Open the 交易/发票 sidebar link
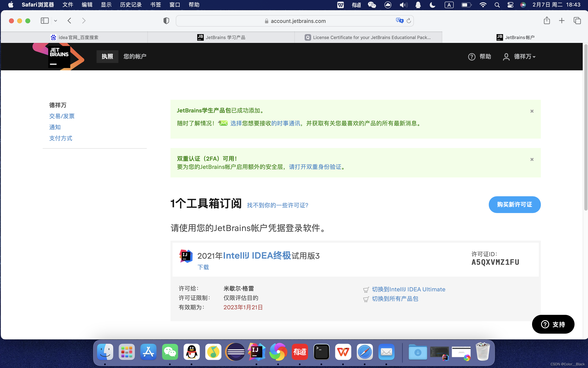The image size is (588, 368). pos(62,116)
